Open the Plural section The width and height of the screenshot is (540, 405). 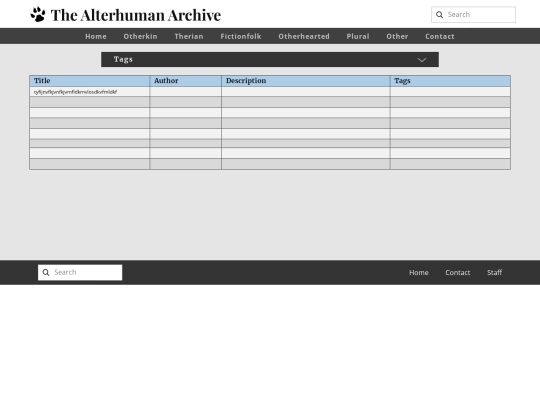(358, 37)
